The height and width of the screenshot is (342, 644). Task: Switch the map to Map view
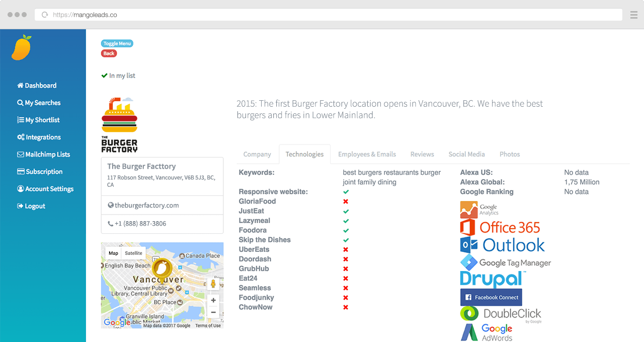(113, 253)
